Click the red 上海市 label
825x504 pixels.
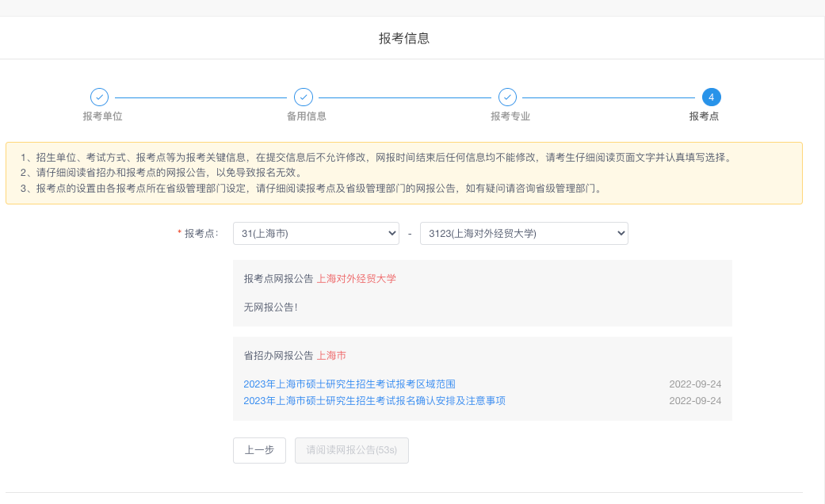click(333, 355)
